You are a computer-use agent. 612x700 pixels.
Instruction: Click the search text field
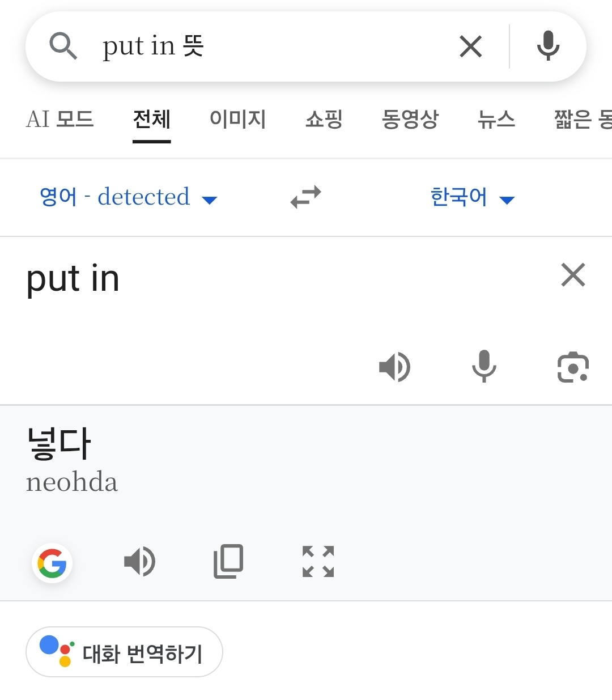pos(272,46)
